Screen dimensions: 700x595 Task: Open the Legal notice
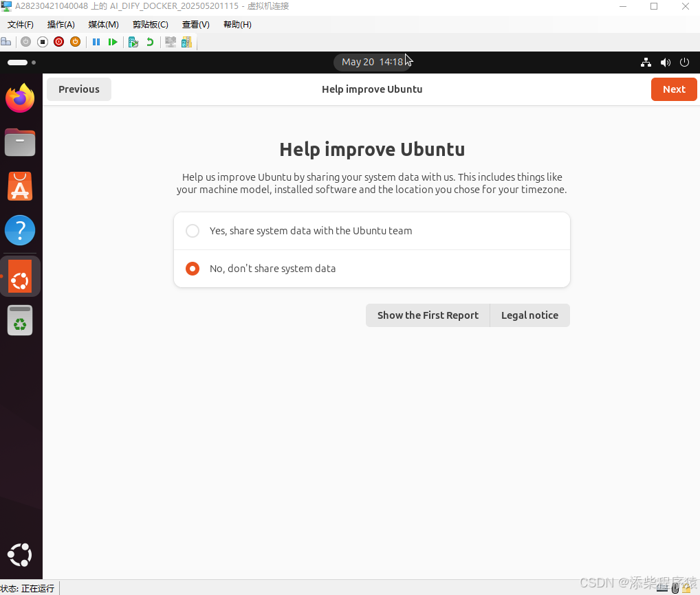click(x=530, y=315)
